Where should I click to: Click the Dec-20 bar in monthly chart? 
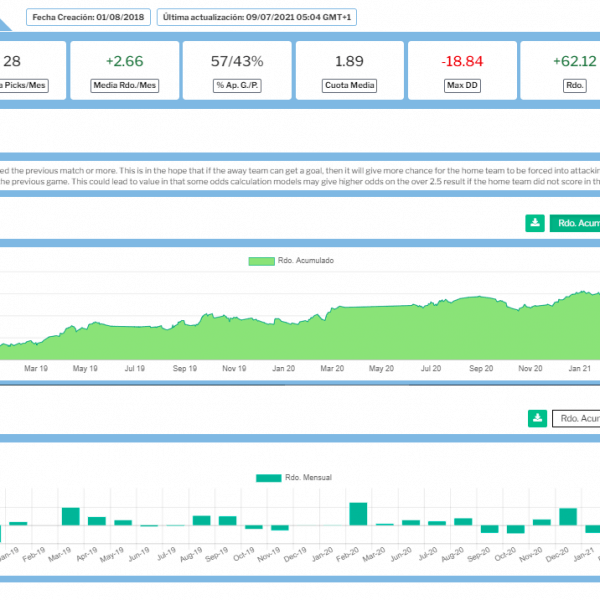coord(568,516)
